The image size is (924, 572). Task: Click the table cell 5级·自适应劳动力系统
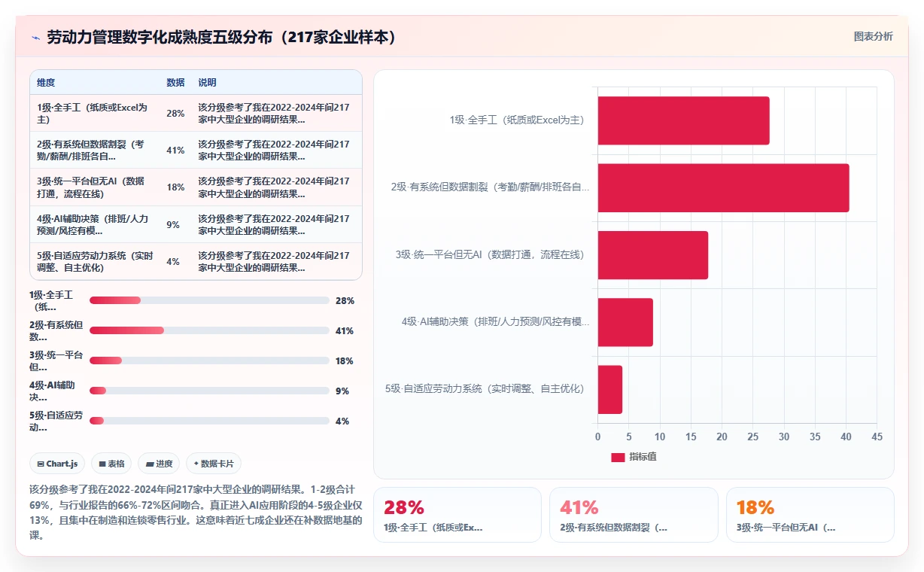[94, 261]
